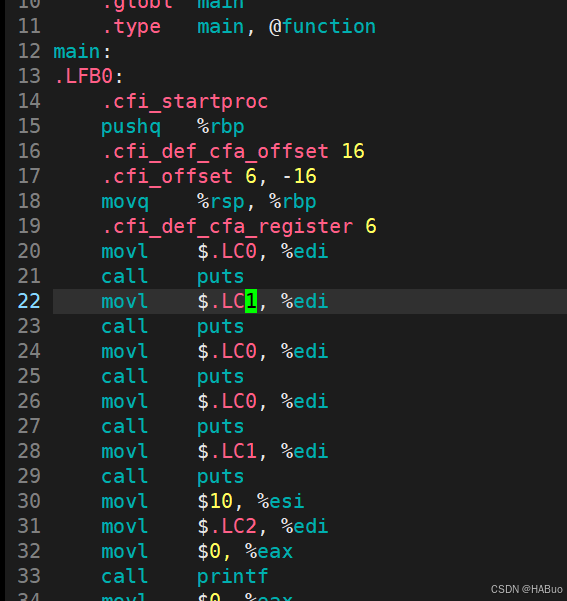
Task: Click printf on line 33
Action: (232, 576)
